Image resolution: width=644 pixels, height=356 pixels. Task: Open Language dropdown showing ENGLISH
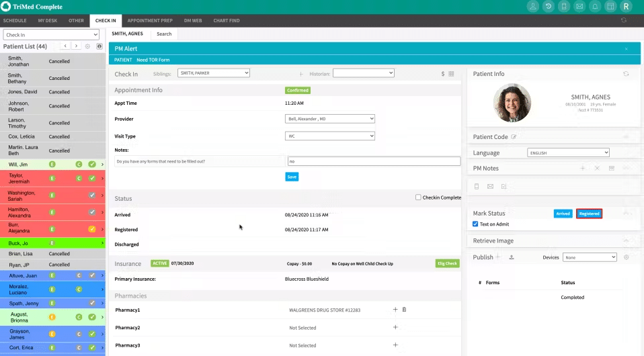pos(568,152)
